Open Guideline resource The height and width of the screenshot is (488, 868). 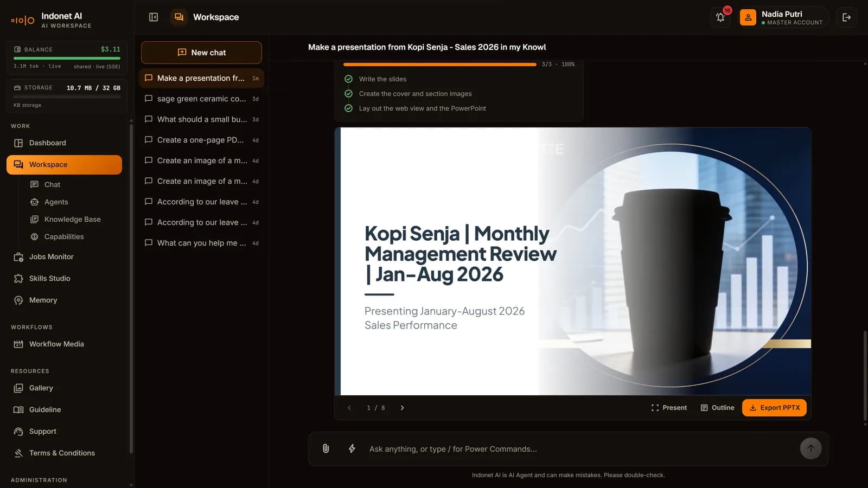pyautogui.click(x=64, y=409)
